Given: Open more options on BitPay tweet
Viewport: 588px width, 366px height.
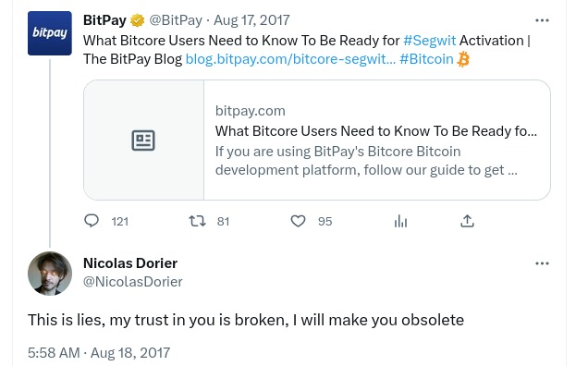Looking at the screenshot, I should pyautogui.click(x=542, y=20).
